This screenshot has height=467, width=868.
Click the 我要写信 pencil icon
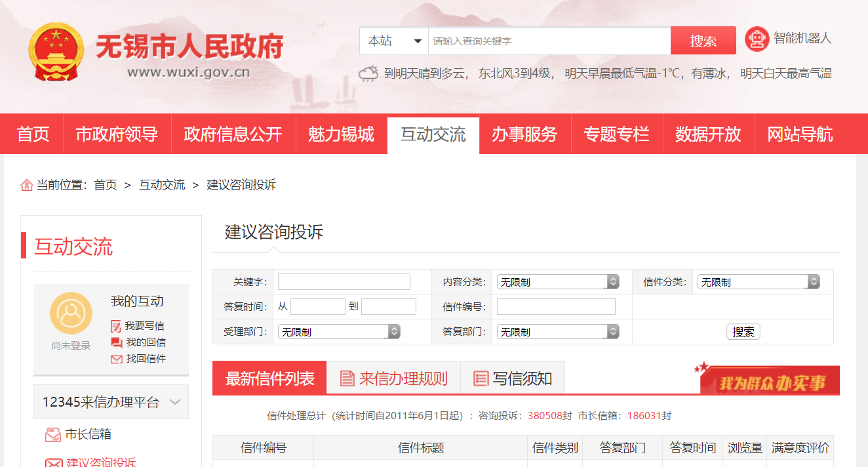[116, 326]
